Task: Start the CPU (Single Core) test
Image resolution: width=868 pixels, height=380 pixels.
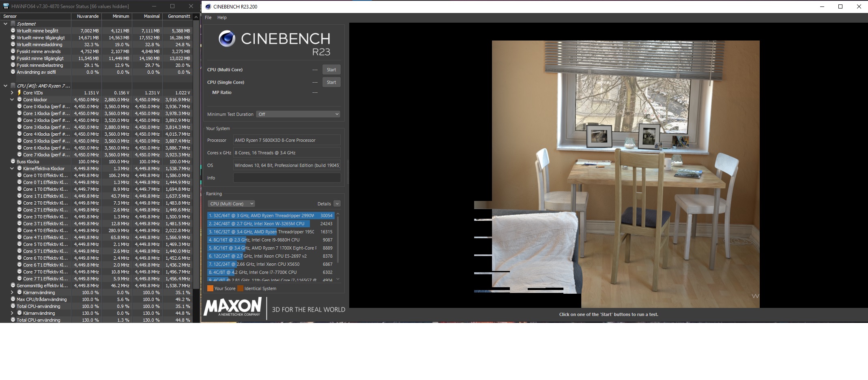Action: 331,82
